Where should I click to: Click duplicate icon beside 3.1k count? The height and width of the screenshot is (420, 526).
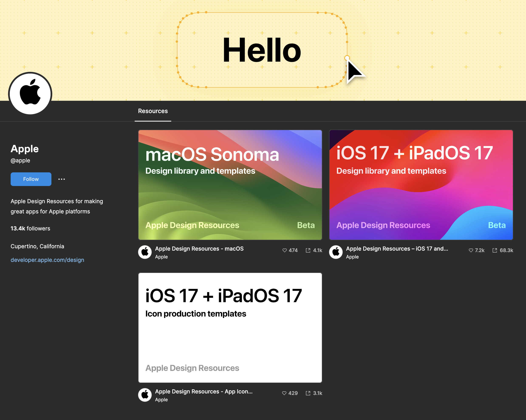tap(308, 393)
